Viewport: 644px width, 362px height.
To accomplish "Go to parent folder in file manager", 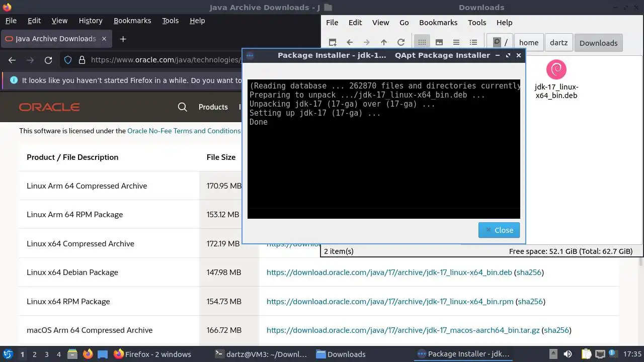I will pyautogui.click(x=384, y=43).
